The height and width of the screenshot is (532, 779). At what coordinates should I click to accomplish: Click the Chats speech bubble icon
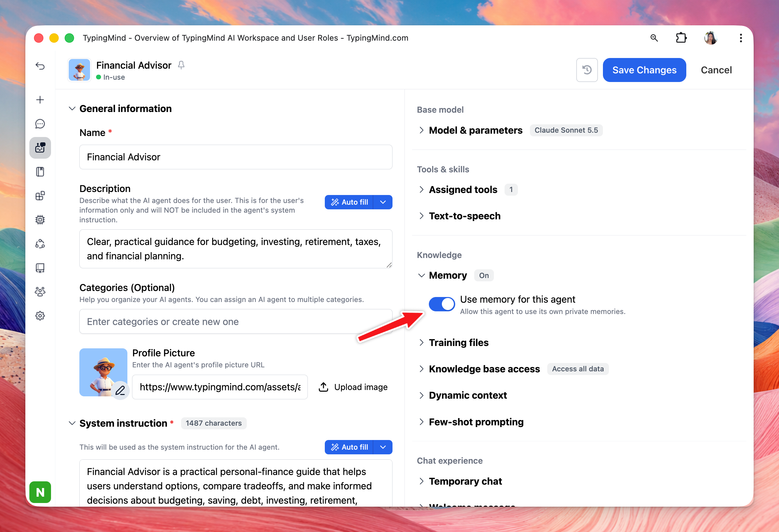[40, 124]
